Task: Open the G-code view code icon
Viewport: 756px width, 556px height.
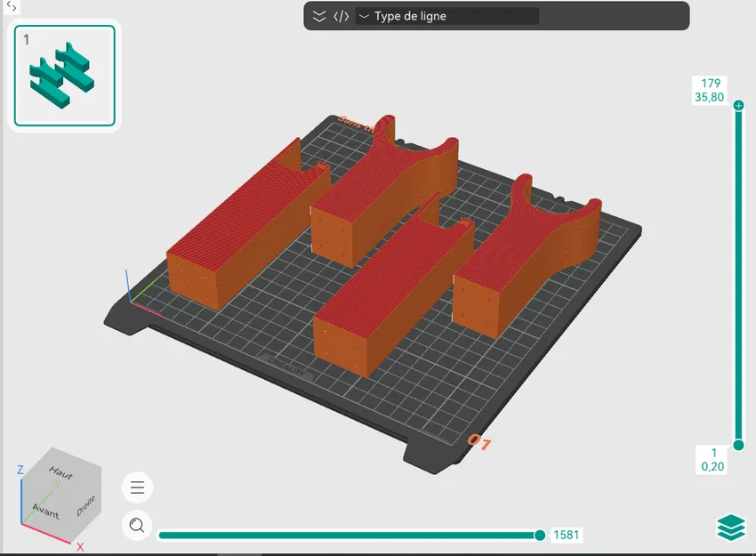Action: [x=341, y=16]
